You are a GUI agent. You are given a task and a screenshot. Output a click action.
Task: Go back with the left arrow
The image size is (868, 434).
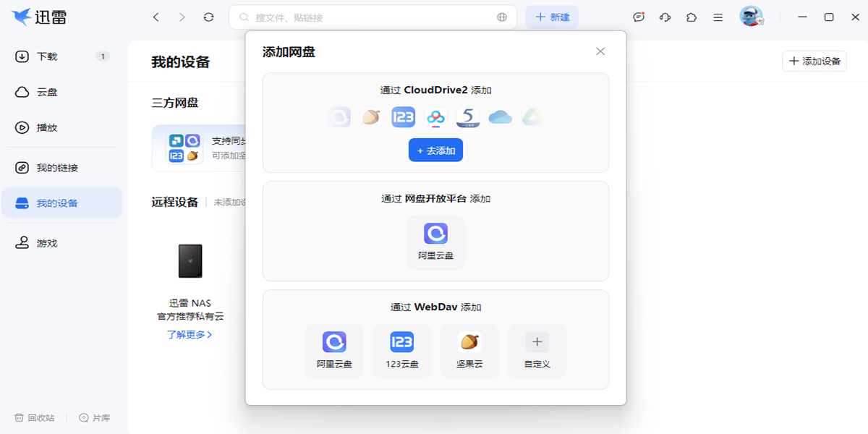(x=156, y=17)
